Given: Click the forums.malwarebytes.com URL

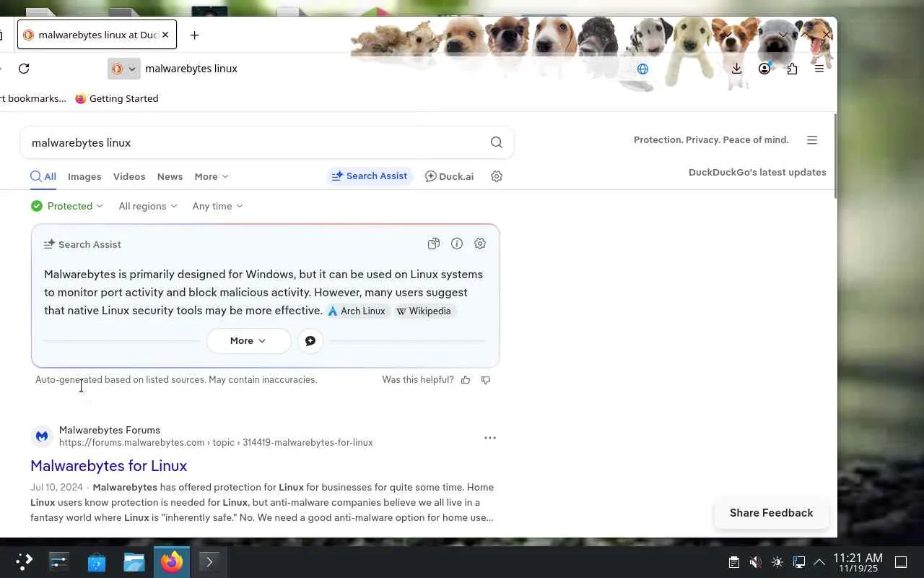Looking at the screenshot, I should point(216,443).
